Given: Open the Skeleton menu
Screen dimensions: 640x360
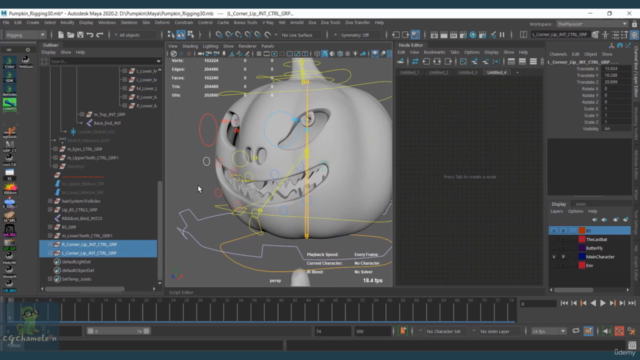Looking at the screenshot, I should point(129,22).
